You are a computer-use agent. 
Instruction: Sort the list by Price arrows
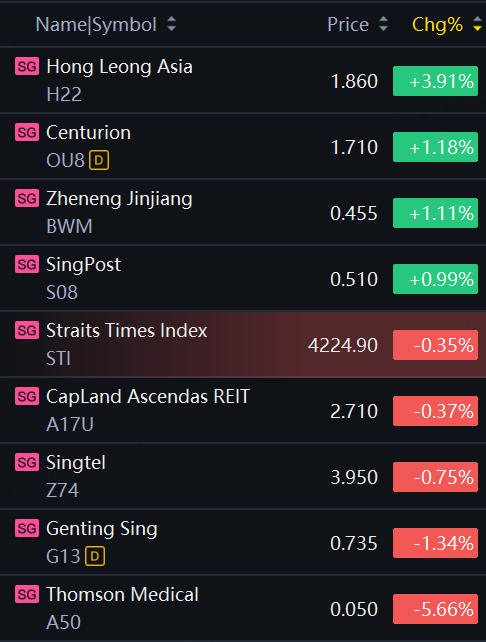point(383,24)
